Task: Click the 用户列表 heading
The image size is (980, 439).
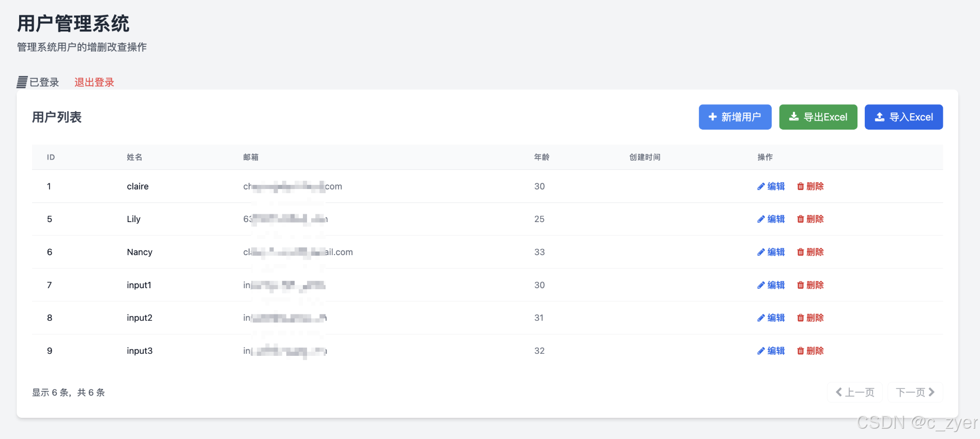Action: pyautogui.click(x=57, y=117)
